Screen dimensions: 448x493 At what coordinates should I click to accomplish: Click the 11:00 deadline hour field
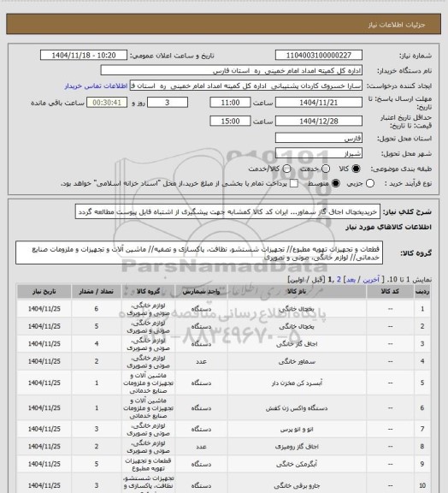[x=230, y=103]
